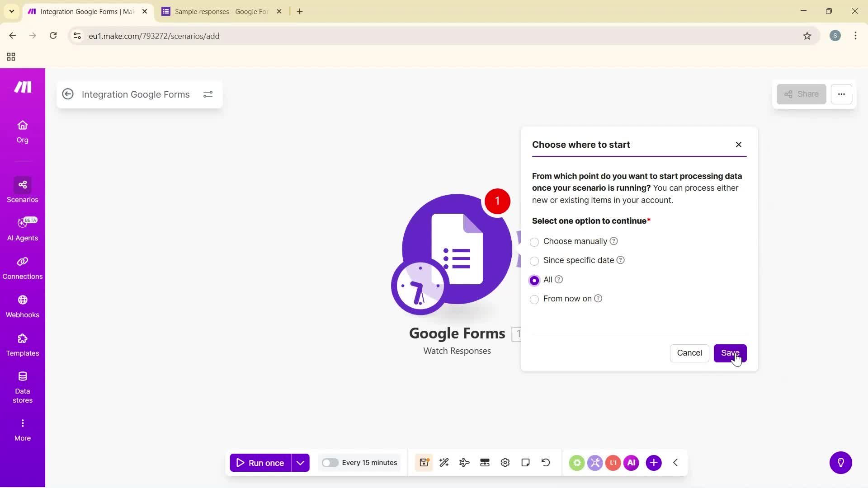
Task: Open scenario Settings gear in bottom toolbar
Action: pyautogui.click(x=505, y=462)
